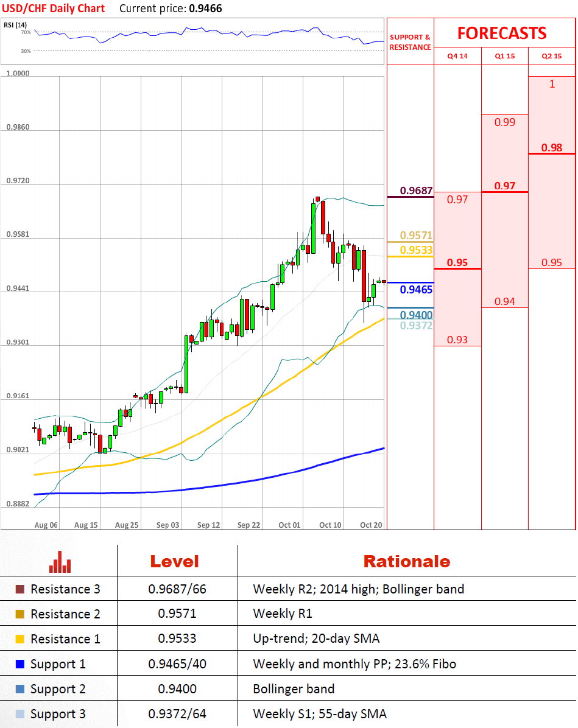578x728 pixels.
Task: Click rationale 'Weekly S1; 55-day SMA'
Action: click(x=320, y=714)
